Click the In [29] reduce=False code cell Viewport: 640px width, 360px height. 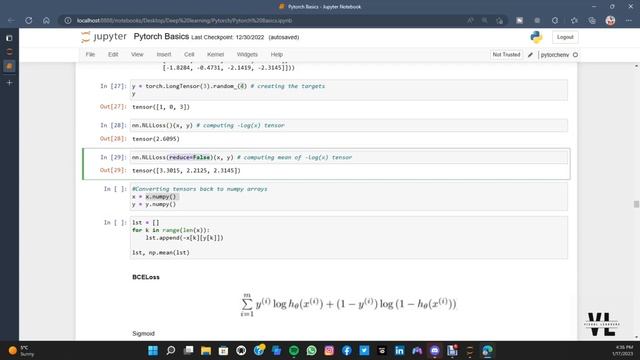pyautogui.click(x=349, y=157)
